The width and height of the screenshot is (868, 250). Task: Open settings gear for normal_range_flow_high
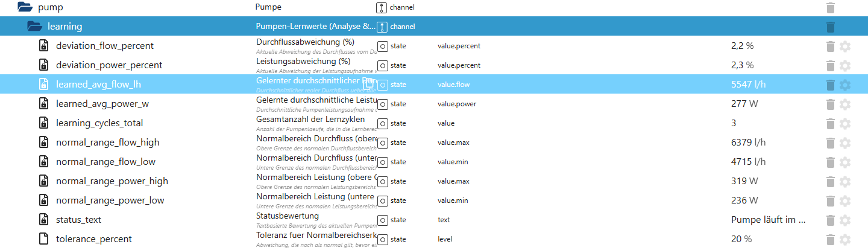coord(845,143)
